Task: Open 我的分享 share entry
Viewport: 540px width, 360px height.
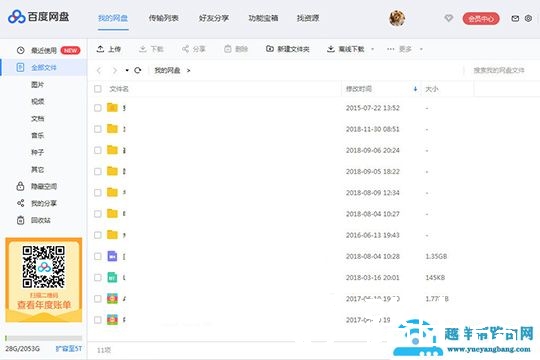Action: click(x=37, y=203)
